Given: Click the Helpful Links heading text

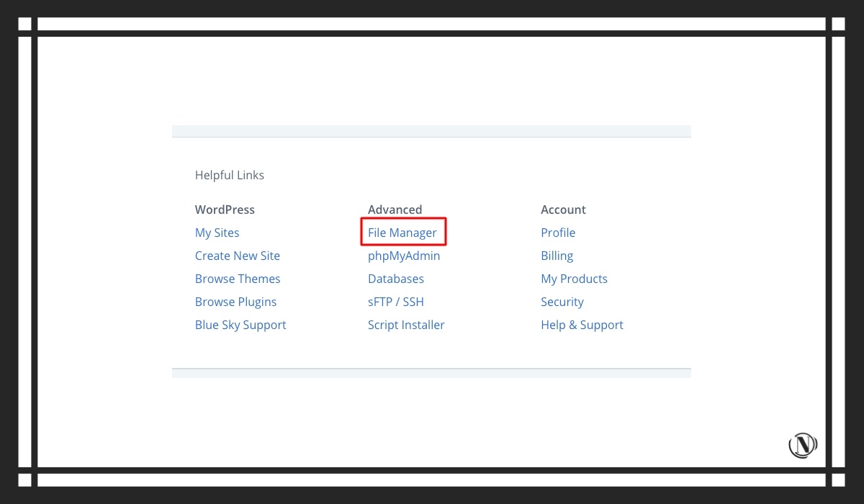Looking at the screenshot, I should click(230, 175).
